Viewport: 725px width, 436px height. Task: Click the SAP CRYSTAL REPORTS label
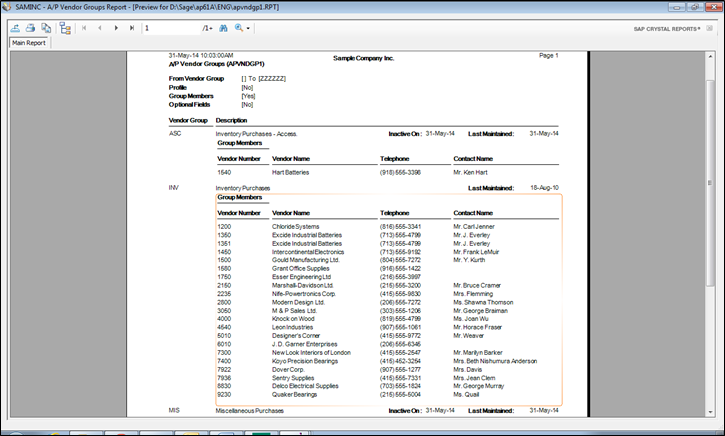click(x=667, y=29)
